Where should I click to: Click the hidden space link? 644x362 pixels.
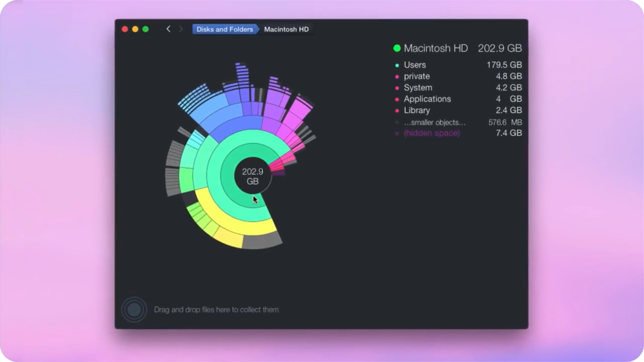[431, 133]
